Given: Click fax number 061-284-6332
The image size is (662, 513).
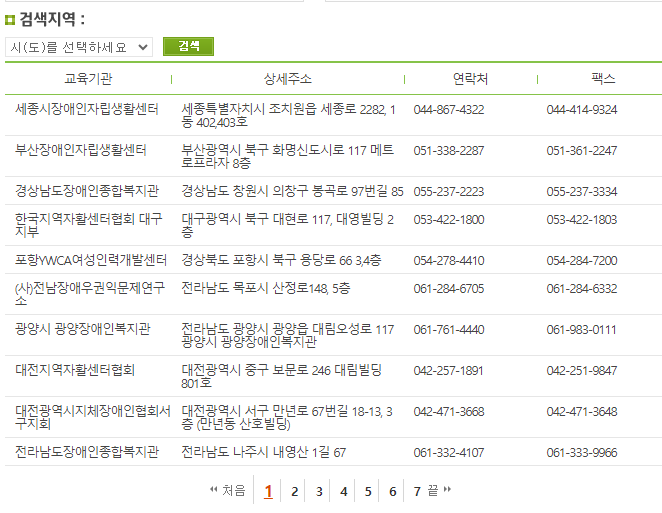Looking at the screenshot, I should [582, 289].
